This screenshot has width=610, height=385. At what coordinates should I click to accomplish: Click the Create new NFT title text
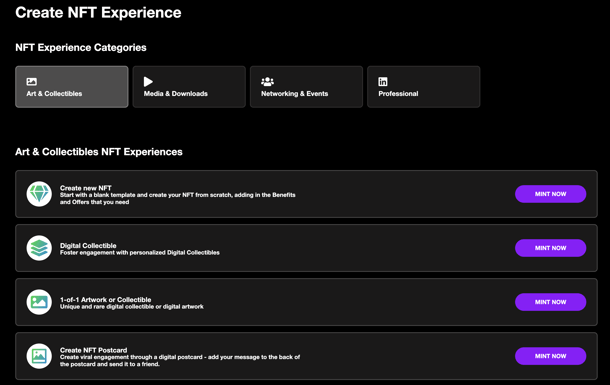click(x=86, y=188)
